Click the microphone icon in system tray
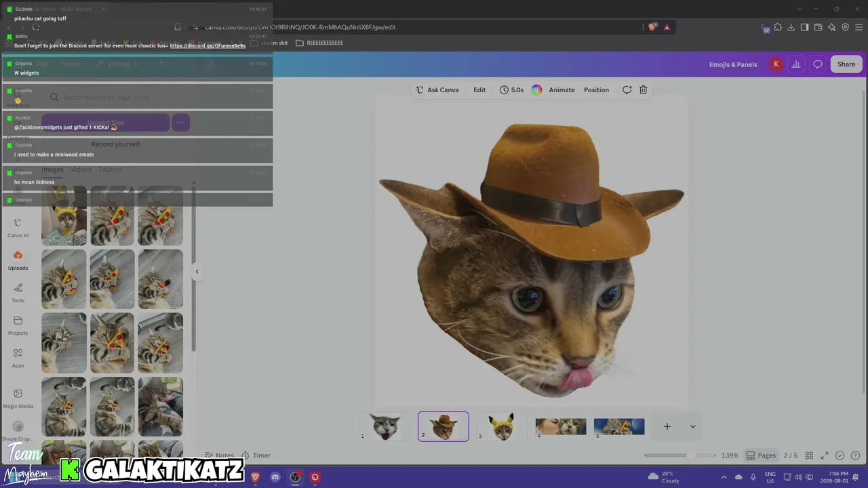868x488 pixels. click(x=753, y=477)
